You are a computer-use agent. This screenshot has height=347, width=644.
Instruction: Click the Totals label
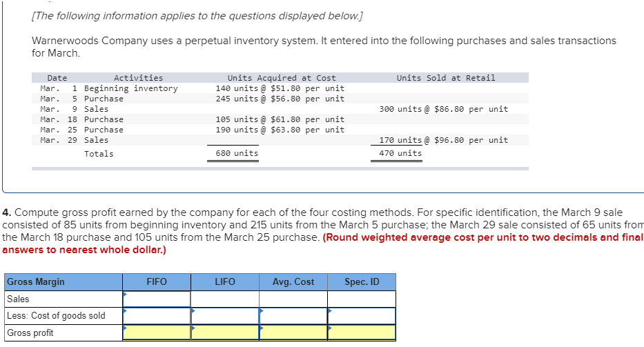(x=99, y=154)
